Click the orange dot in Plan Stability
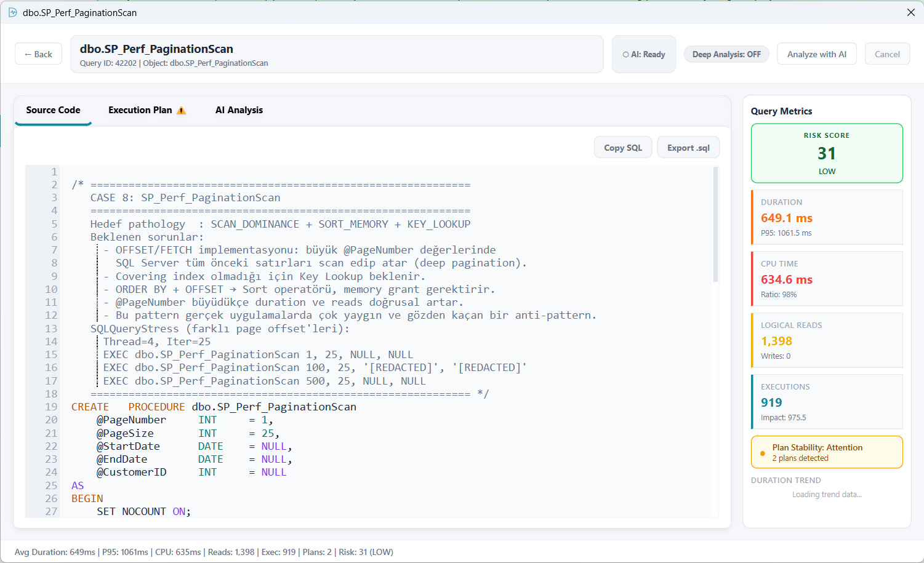 763,453
